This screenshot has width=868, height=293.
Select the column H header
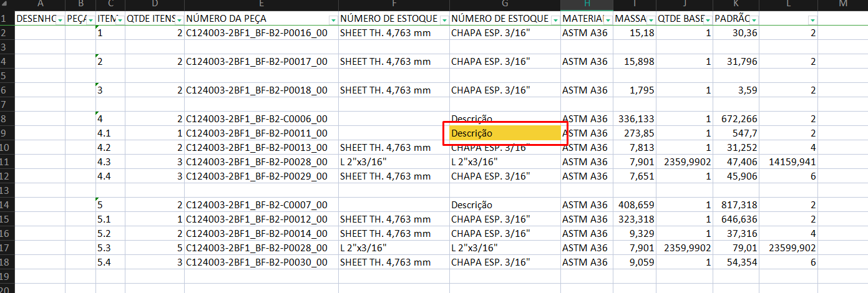point(586,5)
